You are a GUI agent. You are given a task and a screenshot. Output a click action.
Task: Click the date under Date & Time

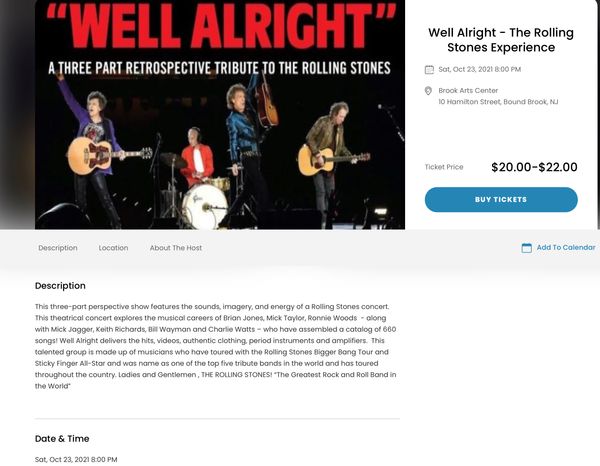[76, 459]
